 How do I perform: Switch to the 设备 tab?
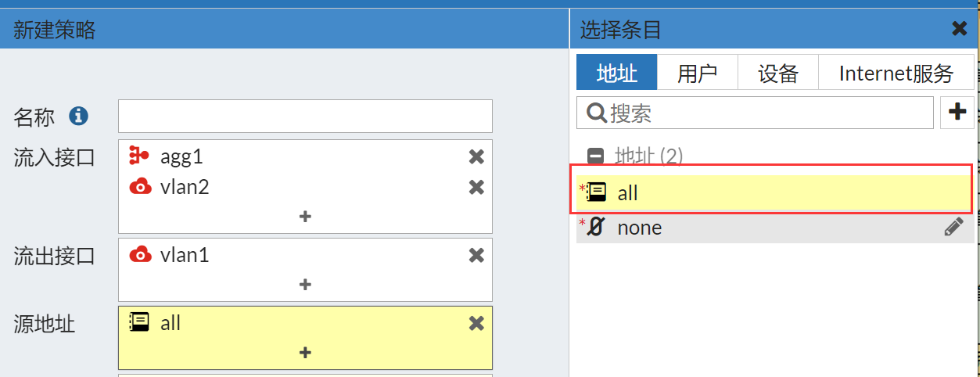(x=778, y=73)
